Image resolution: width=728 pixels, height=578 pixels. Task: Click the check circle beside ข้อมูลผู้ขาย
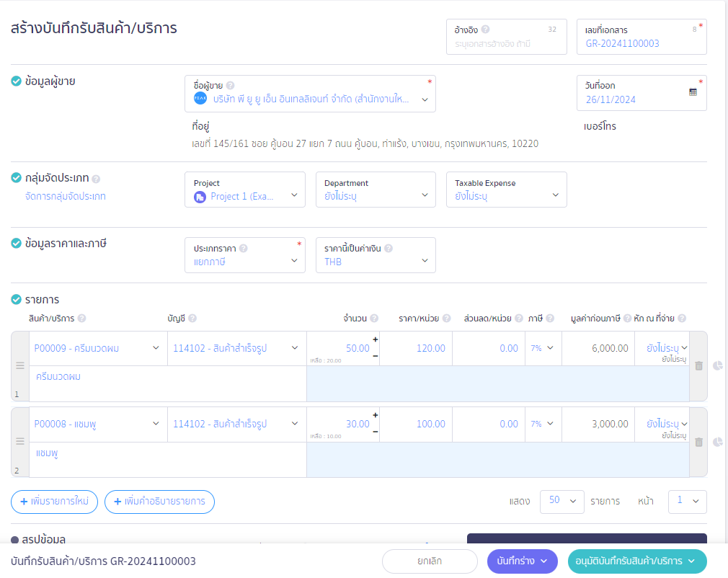click(16, 81)
